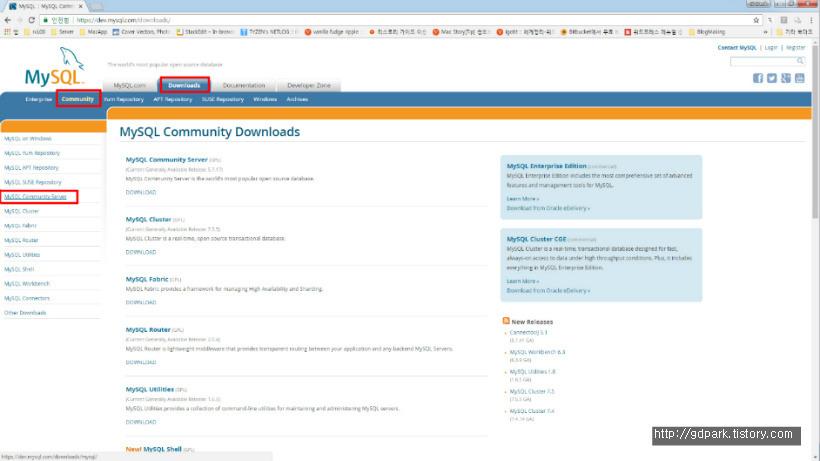Open the MySQL Google Plus icon

[x=785, y=78]
